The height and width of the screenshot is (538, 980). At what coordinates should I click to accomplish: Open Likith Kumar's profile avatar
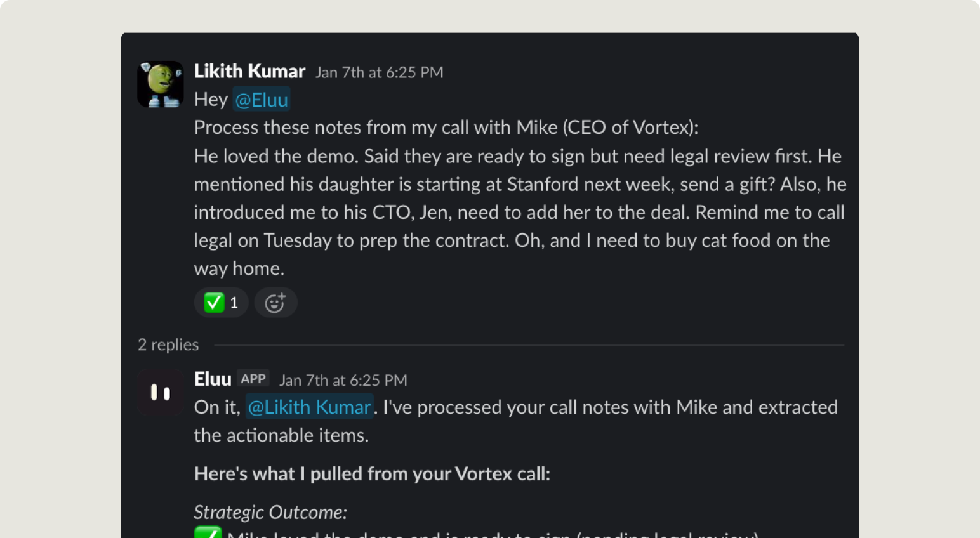[160, 84]
